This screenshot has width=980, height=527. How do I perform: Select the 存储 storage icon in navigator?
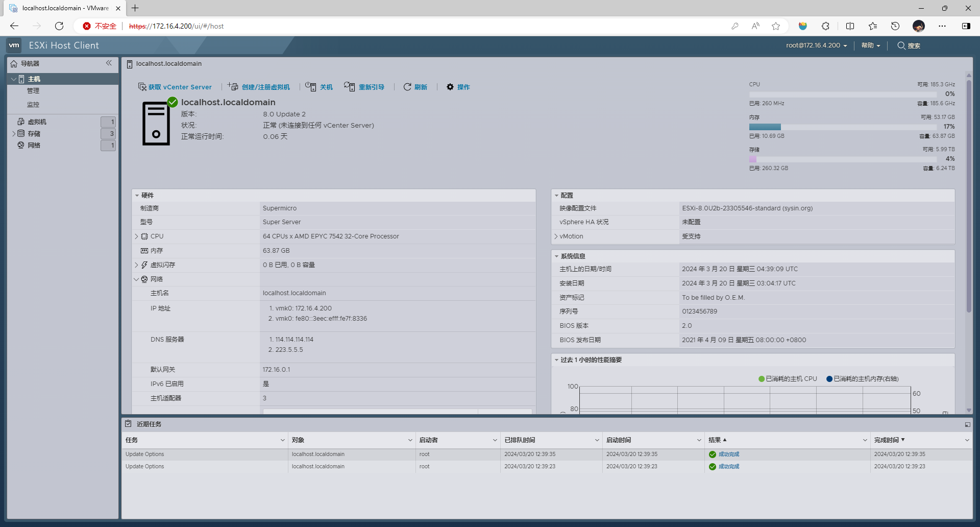click(21, 133)
